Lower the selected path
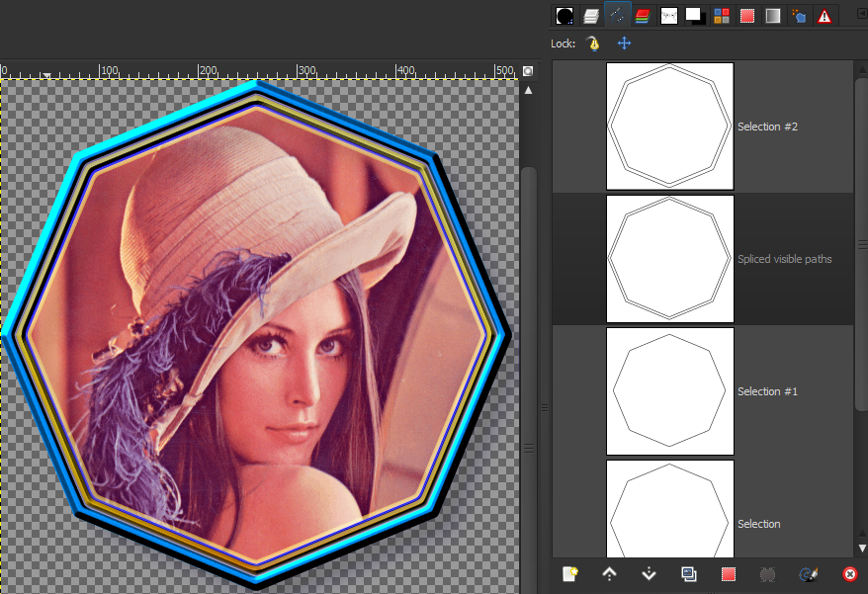 coord(649,574)
